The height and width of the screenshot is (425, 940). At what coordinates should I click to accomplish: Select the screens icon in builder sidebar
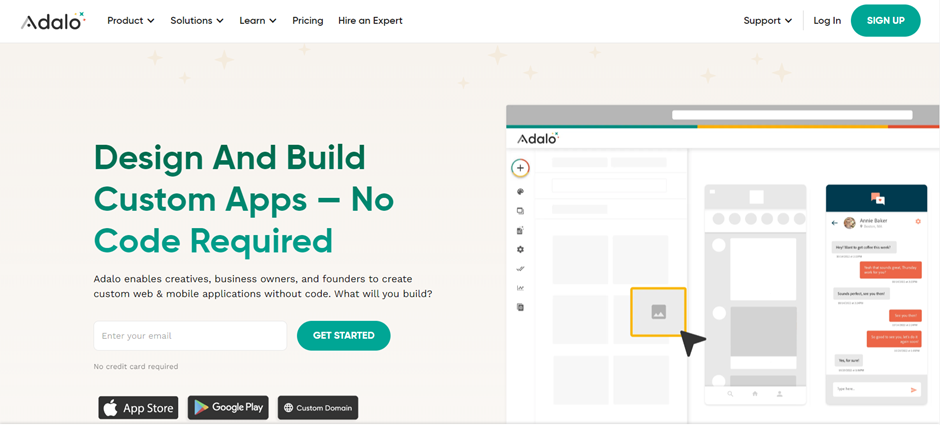(520, 211)
